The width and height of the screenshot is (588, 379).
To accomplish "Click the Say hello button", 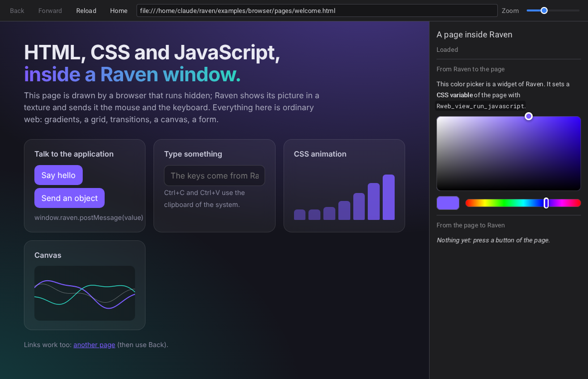I will tap(58, 175).
